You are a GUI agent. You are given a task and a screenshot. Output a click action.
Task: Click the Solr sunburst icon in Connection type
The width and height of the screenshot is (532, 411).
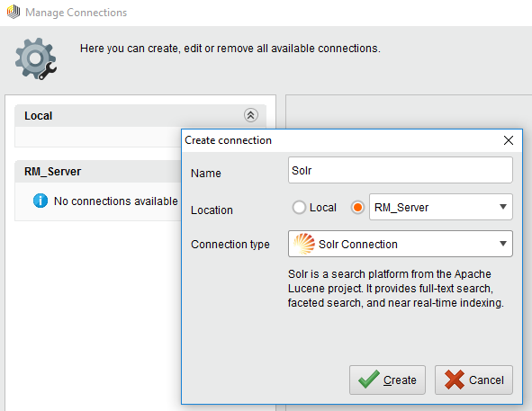(304, 244)
